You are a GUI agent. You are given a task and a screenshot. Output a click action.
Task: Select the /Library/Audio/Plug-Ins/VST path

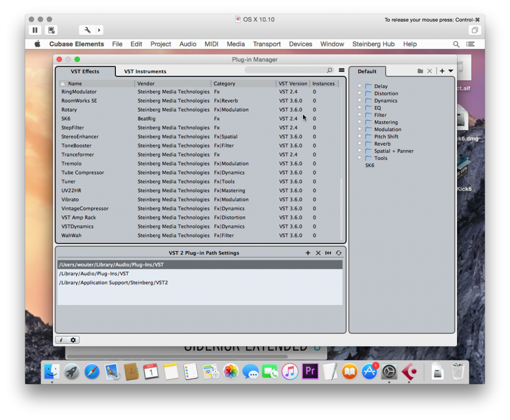[200, 273]
